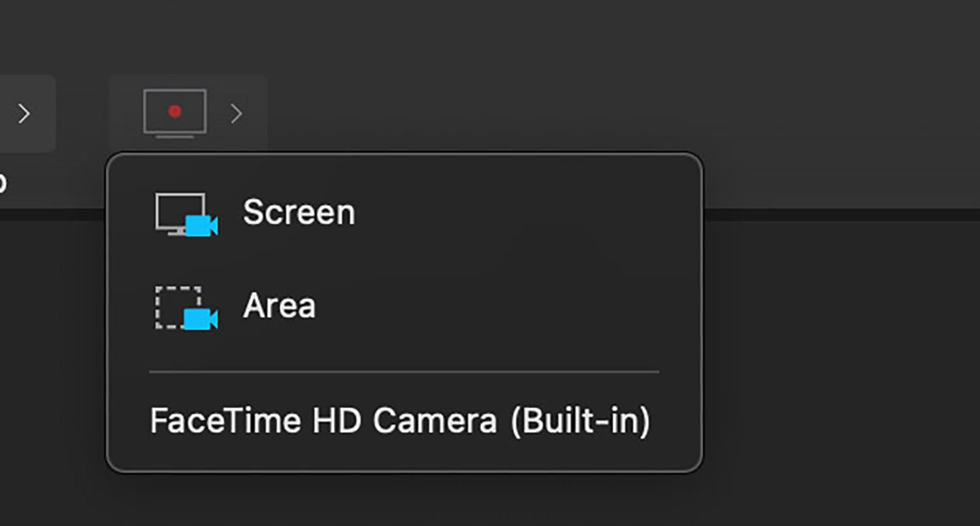980x526 pixels.
Task: Select the Area dashed-rectangle recording icon
Action: [187, 308]
